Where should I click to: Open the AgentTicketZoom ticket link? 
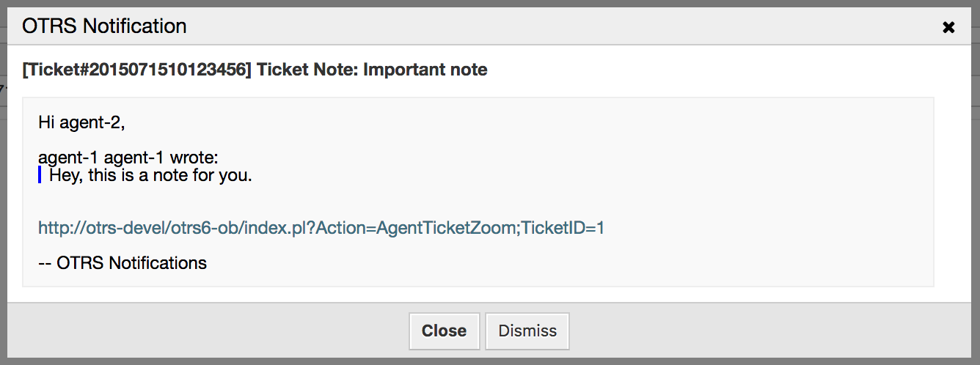click(321, 228)
